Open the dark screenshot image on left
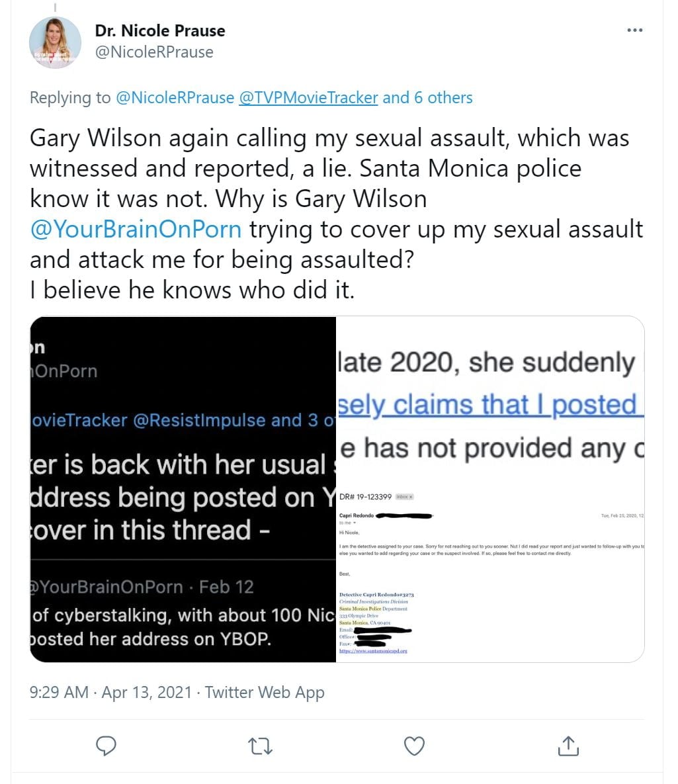Image resolution: width=678 pixels, height=784 pixels. 183,490
